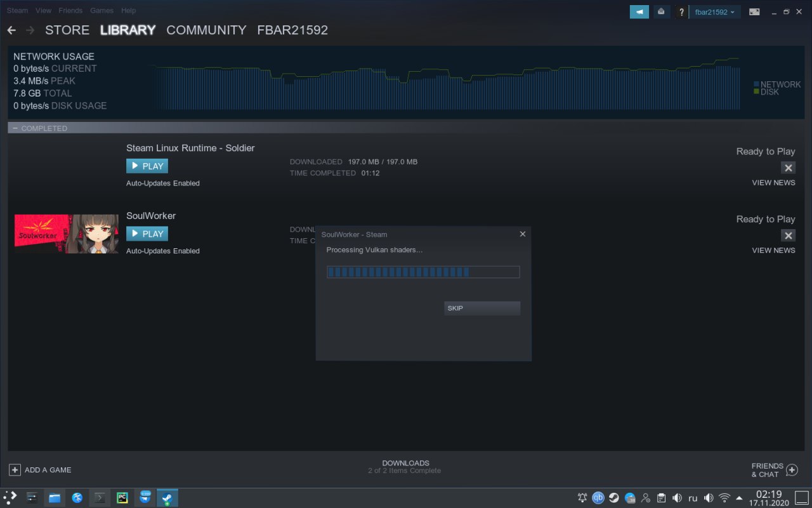The width and height of the screenshot is (812, 508).
Task: Open qBittorrent tray icon
Action: 598,498
